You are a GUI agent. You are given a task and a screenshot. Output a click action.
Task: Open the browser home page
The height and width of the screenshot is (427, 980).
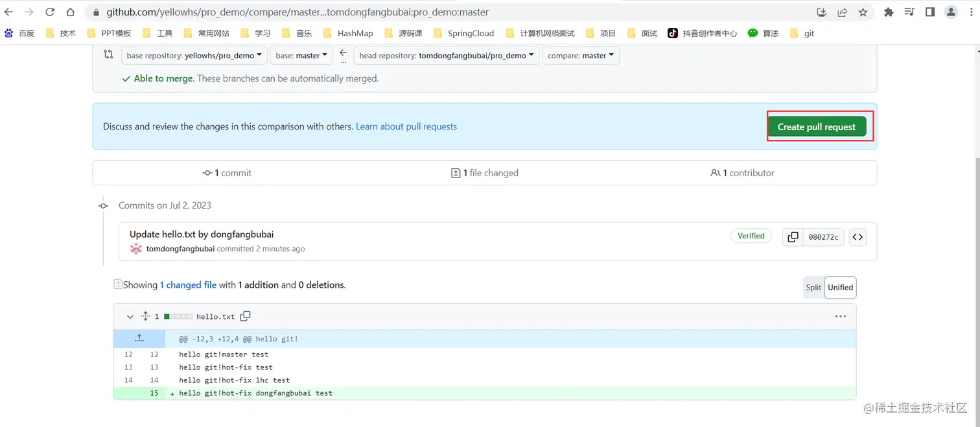point(71,12)
